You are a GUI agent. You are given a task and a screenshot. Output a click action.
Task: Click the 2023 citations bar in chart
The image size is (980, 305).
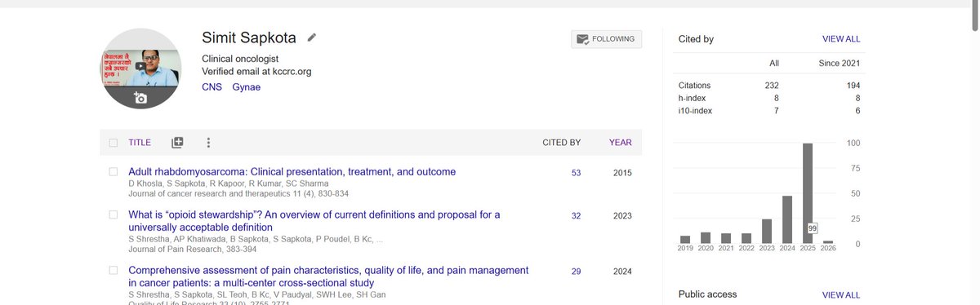(767, 231)
